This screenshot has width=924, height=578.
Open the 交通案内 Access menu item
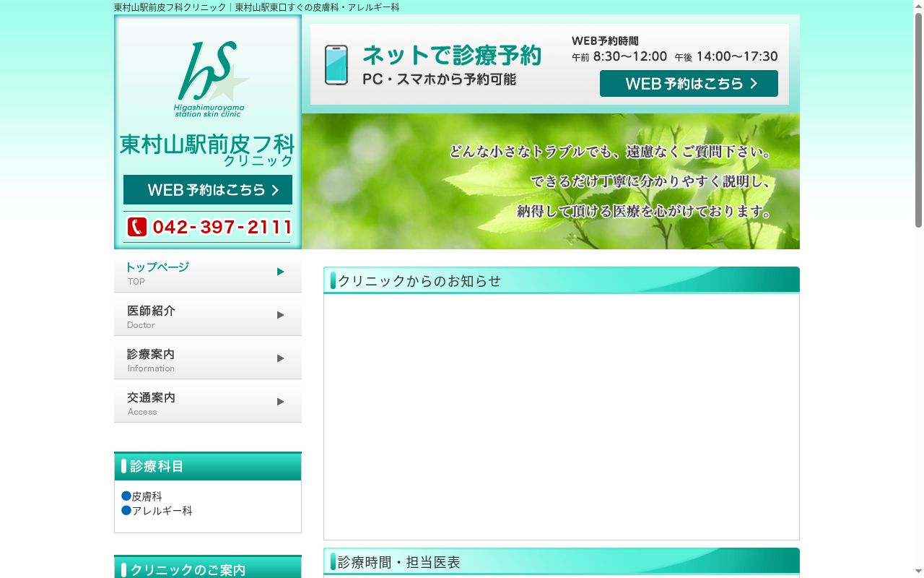tap(208, 402)
